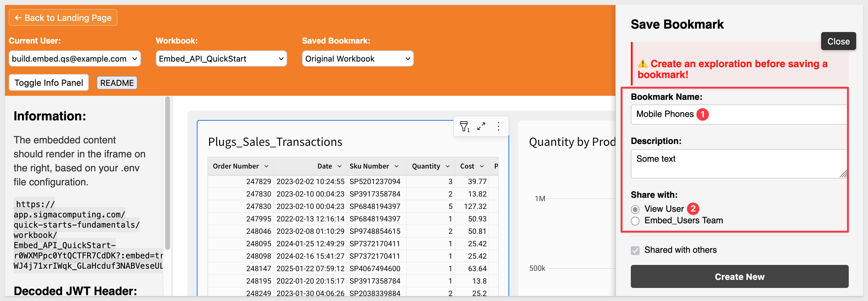Click the back arrow in Back to Landing Page
This screenshot has height=301, width=868.
pos(18,18)
